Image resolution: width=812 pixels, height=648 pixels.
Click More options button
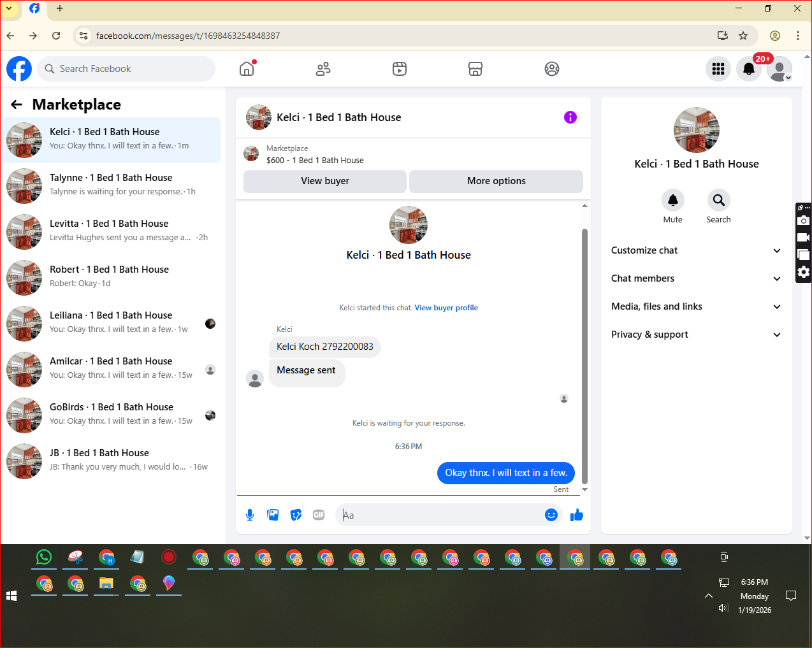tap(496, 181)
